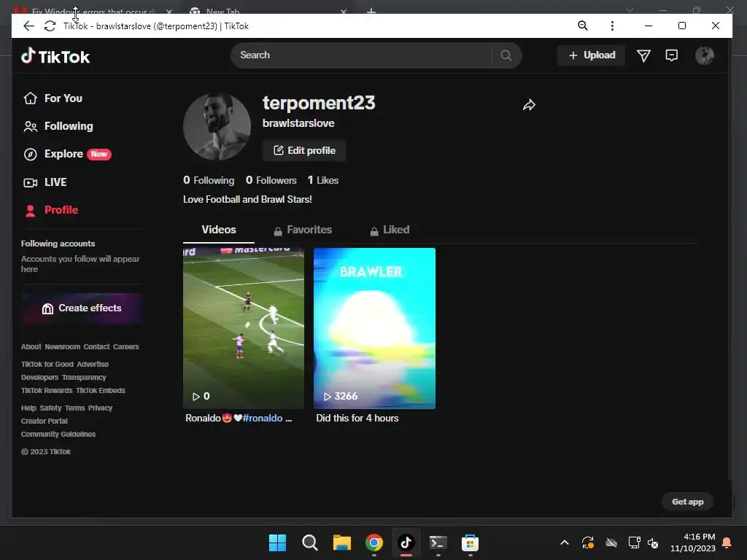Go back with window back arrow
This screenshot has width=747, height=560.
click(x=28, y=26)
